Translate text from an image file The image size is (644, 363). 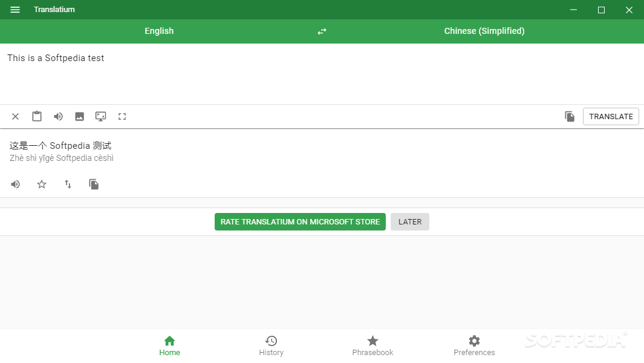coord(79,116)
